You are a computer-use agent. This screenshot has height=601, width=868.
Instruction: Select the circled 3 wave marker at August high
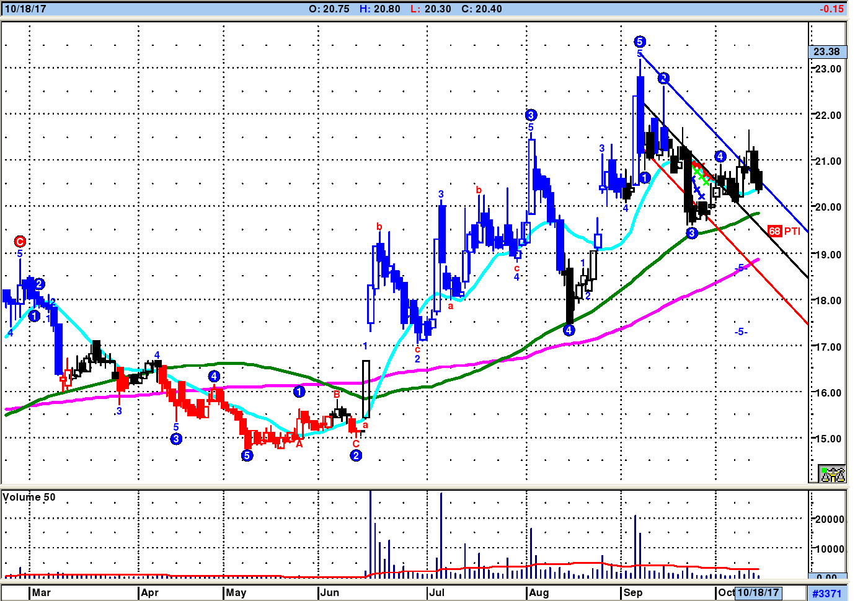pyautogui.click(x=531, y=115)
